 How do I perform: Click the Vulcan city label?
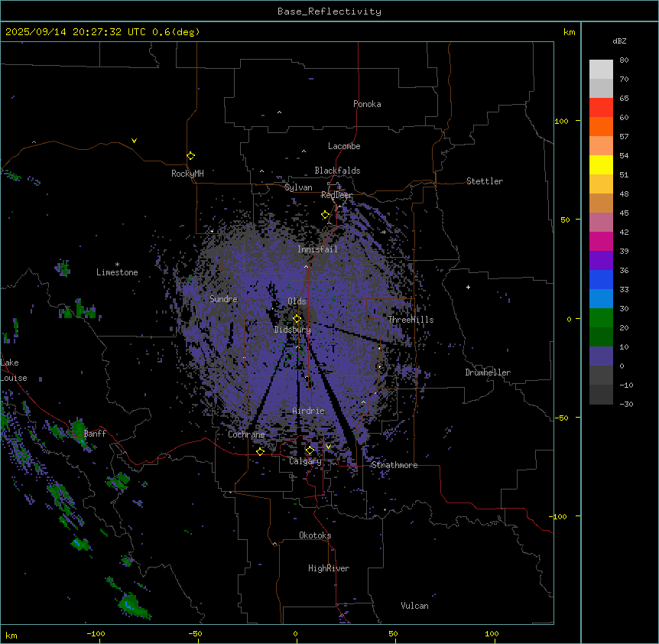(x=414, y=606)
